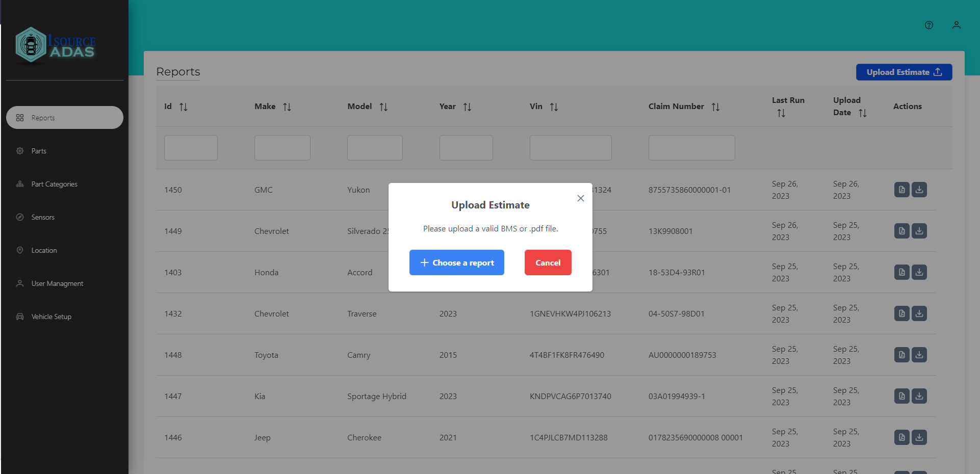Viewport: 980px width, 474px height.
Task: Download report for row 1432
Action: 919,313
